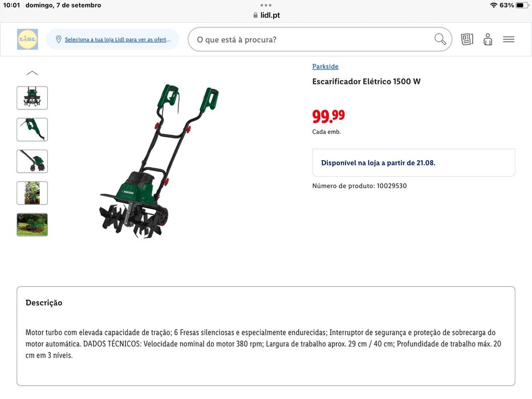Select the handle close-up thumbnail
The image size is (532, 399).
coord(33,129)
